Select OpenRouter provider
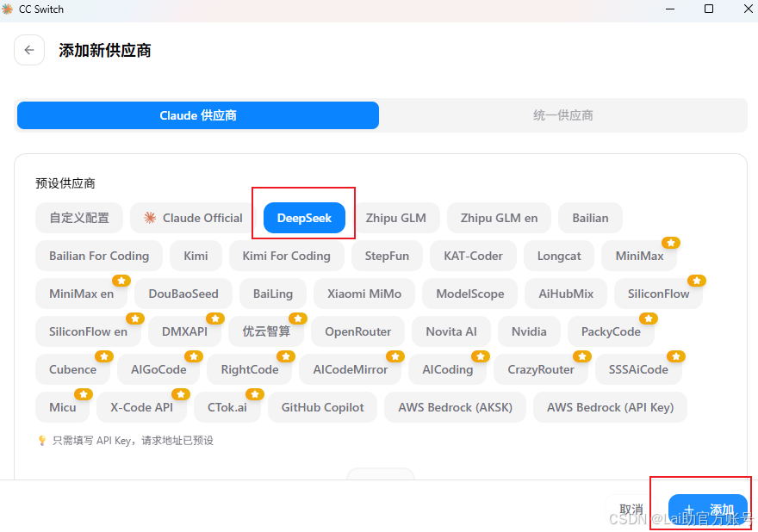758x532 pixels. tap(357, 331)
